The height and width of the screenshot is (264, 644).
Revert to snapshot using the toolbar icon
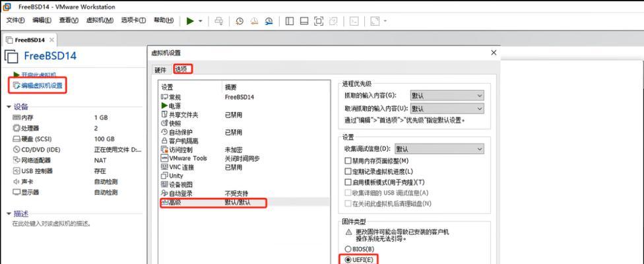254,21
